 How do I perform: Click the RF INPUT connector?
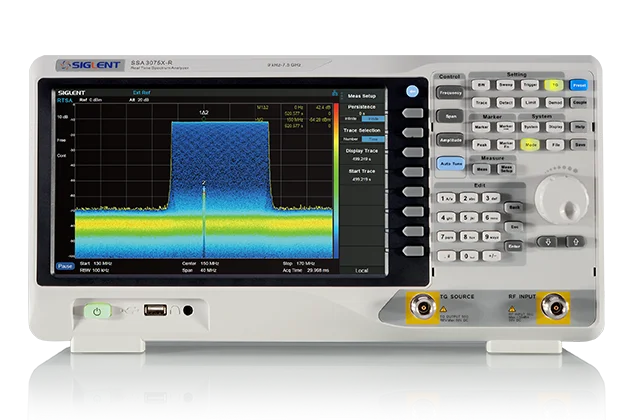[x=554, y=307]
